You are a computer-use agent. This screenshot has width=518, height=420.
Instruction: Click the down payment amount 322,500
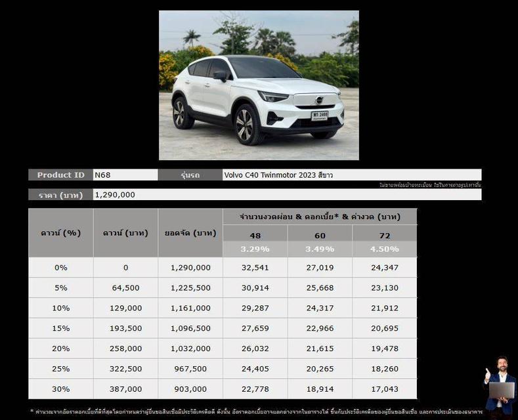[x=125, y=369]
